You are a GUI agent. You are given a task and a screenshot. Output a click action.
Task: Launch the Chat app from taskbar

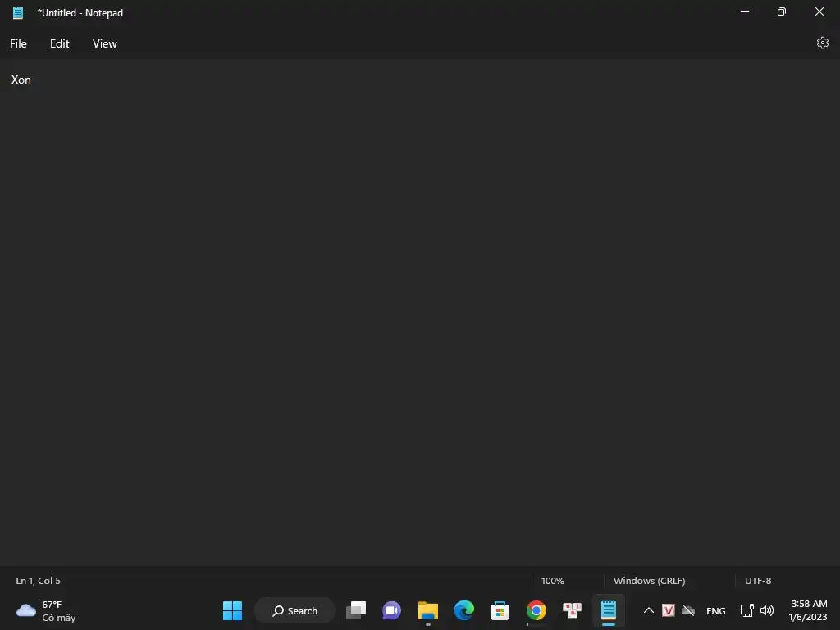pos(391,610)
